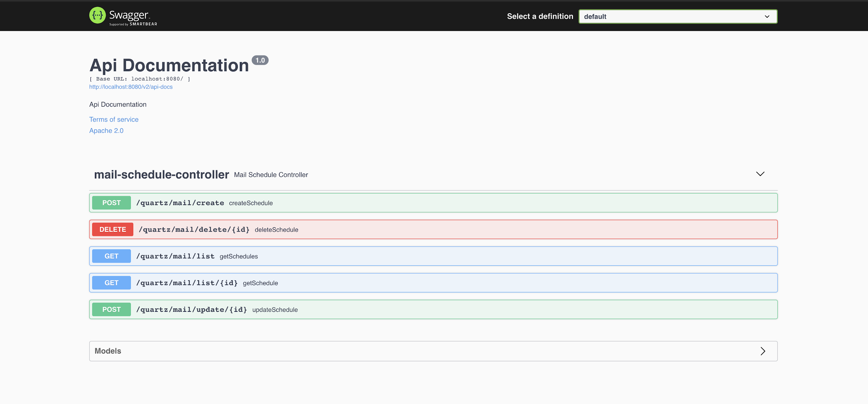868x404 pixels.
Task: Click the red DELETE method badge
Action: click(x=112, y=229)
